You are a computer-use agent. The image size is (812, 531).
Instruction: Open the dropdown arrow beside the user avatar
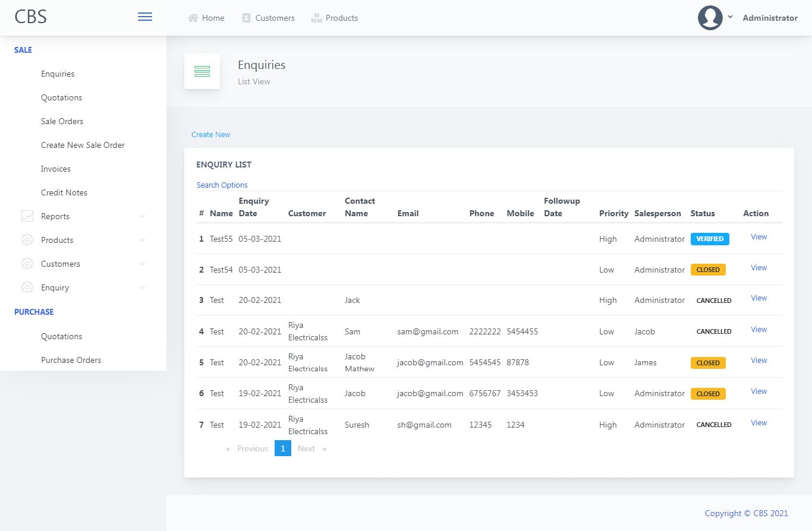(x=731, y=17)
